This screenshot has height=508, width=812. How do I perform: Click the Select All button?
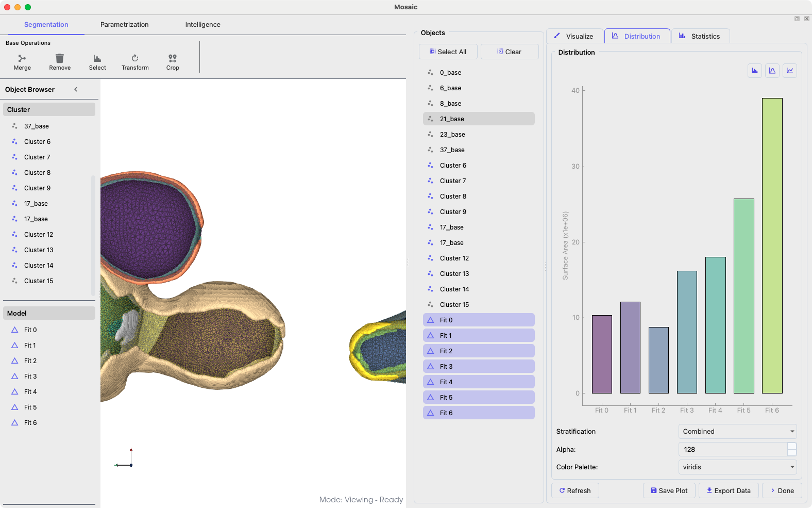(x=448, y=52)
